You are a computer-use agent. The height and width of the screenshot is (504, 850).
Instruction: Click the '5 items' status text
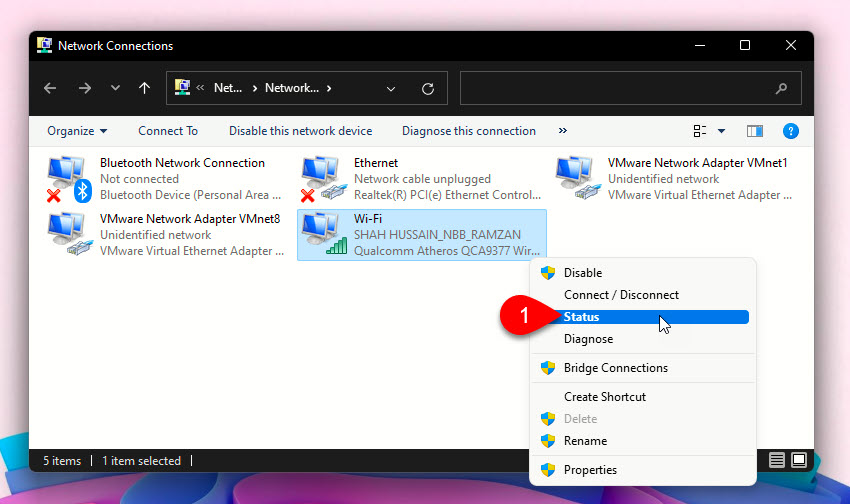click(62, 461)
